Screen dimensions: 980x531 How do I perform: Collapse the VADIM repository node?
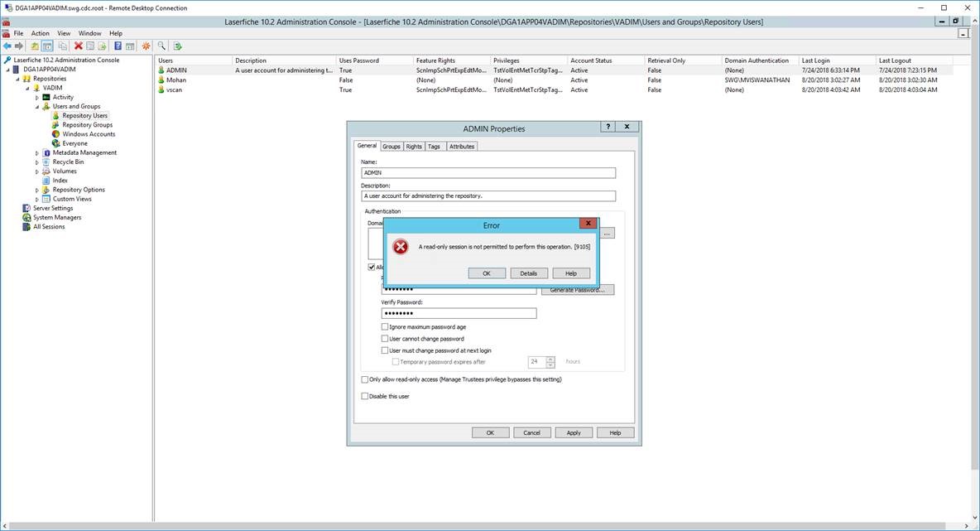27,89
